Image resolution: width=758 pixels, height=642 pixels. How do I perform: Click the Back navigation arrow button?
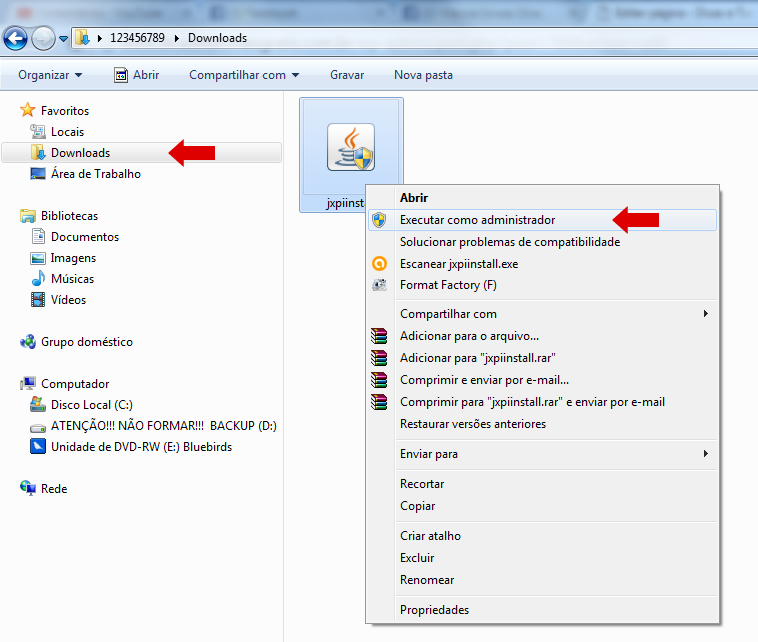(x=15, y=39)
